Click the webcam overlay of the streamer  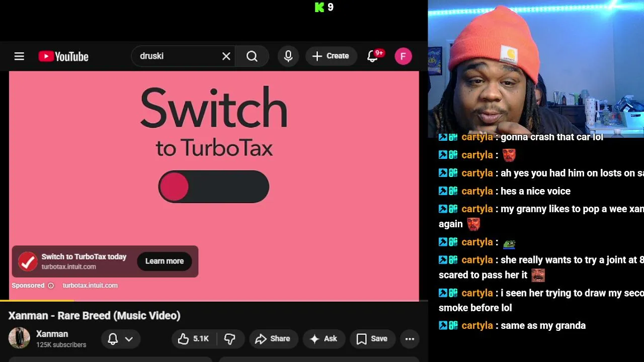(536, 68)
